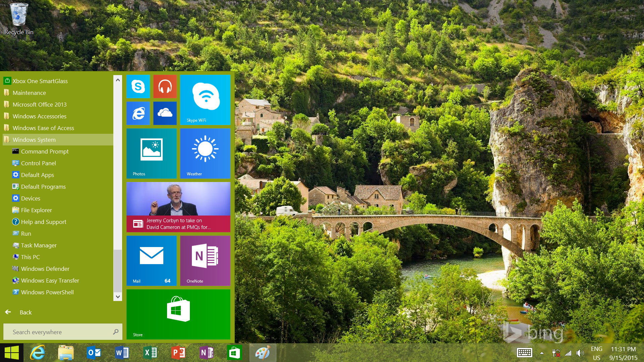Click the Search everywhere box
The image size is (644, 362).
tap(60, 332)
